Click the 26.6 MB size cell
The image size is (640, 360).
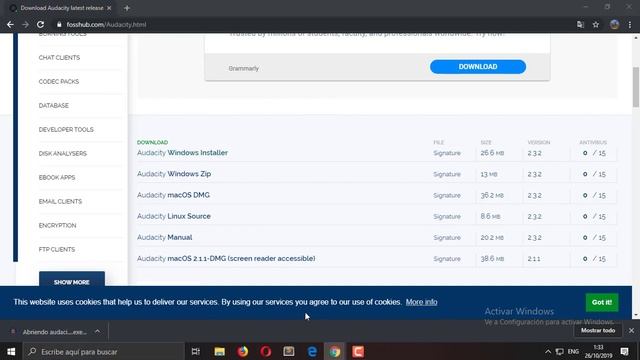point(492,153)
